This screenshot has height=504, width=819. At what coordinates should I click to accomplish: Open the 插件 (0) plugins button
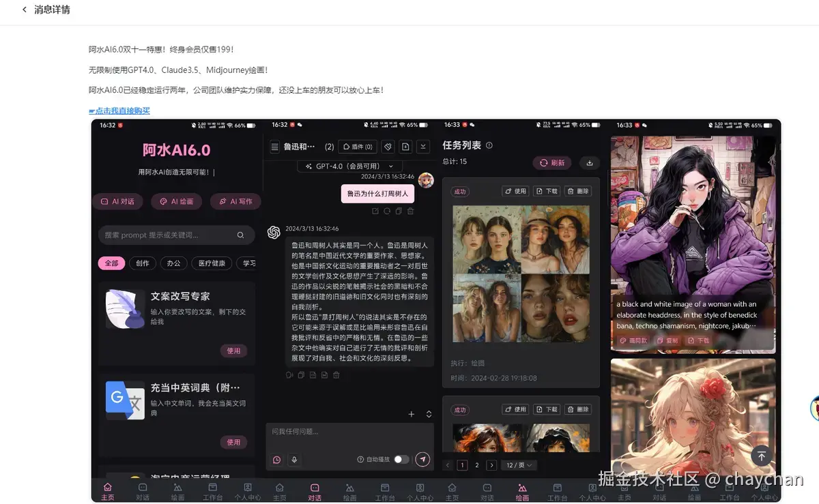[358, 147]
